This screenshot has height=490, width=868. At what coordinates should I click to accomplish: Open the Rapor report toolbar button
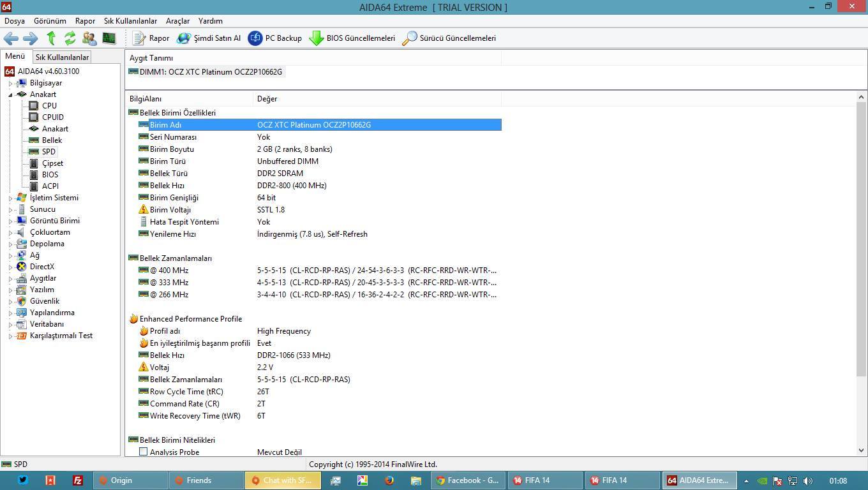click(x=151, y=38)
